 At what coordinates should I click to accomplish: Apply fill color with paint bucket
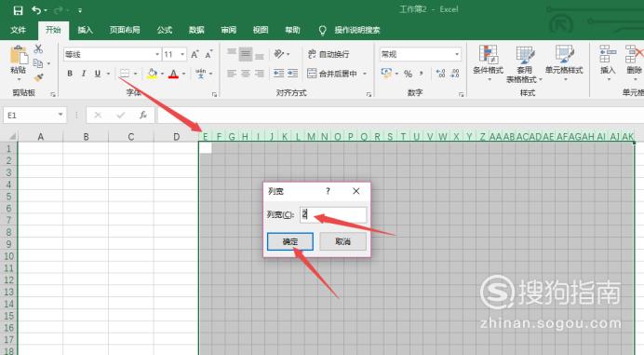coord(153,74)
